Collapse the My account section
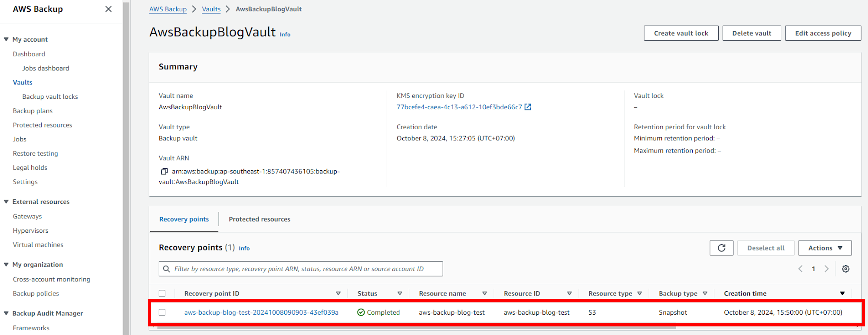Screen dimensions: 868x335 tap(6, 39)
